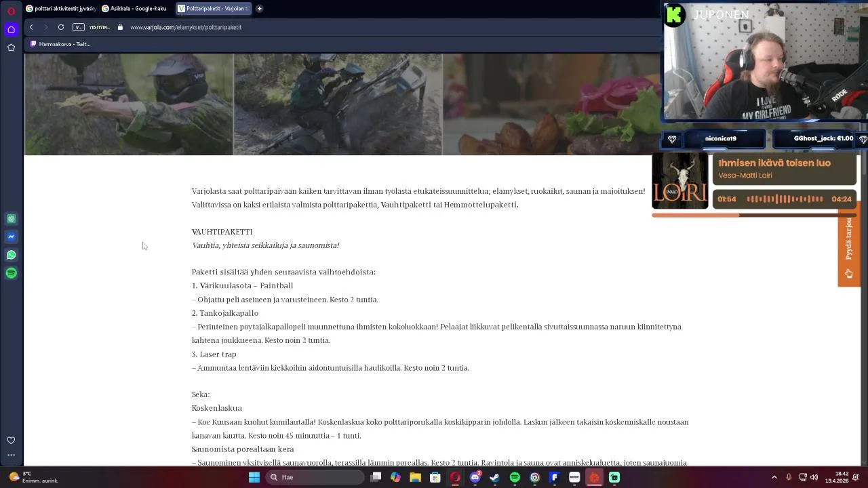
Task: Click the padlock site security icon
Action: (x=120, y=27)
